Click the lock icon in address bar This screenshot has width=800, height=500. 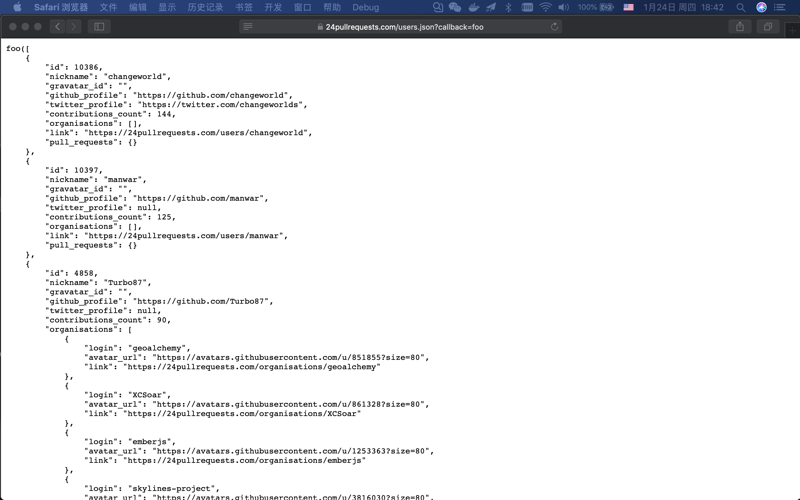point(320,27)
